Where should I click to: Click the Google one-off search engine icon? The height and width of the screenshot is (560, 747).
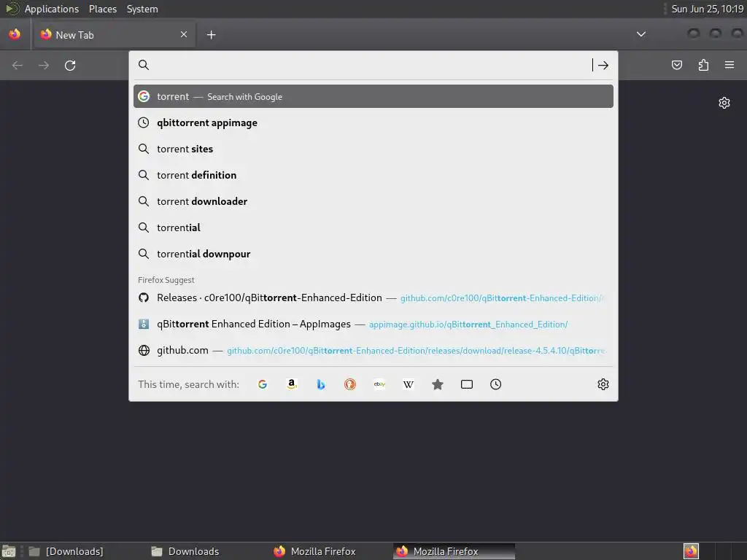263,384
